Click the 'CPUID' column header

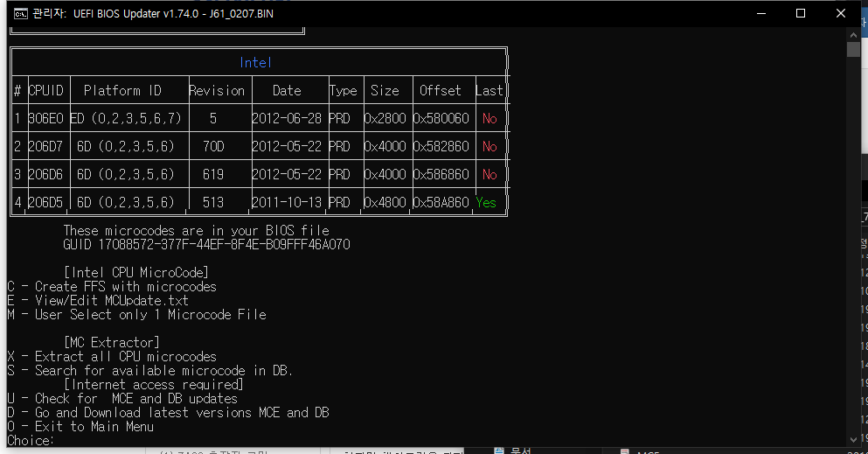point(46,90)
